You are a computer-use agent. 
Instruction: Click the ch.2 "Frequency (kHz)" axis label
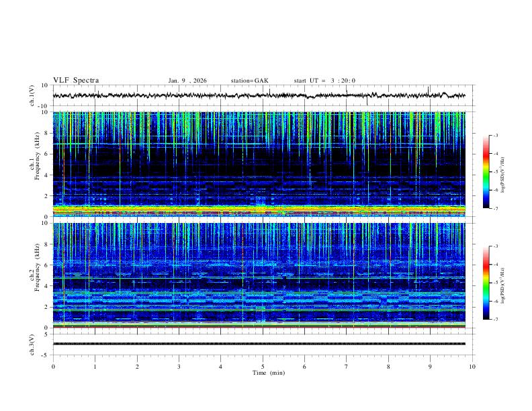tap(38, 267)
